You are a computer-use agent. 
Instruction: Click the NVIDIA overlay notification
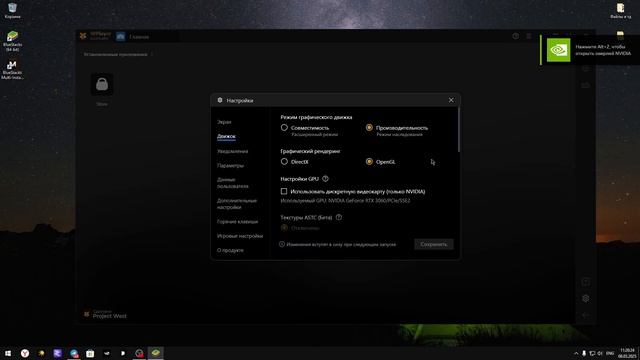pyautogui.click(x=590, y=50)
